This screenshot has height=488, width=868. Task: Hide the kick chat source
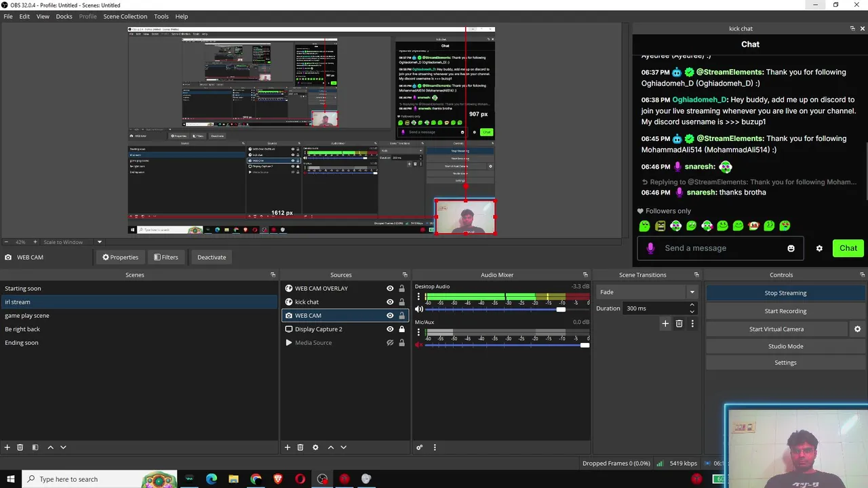390,302
